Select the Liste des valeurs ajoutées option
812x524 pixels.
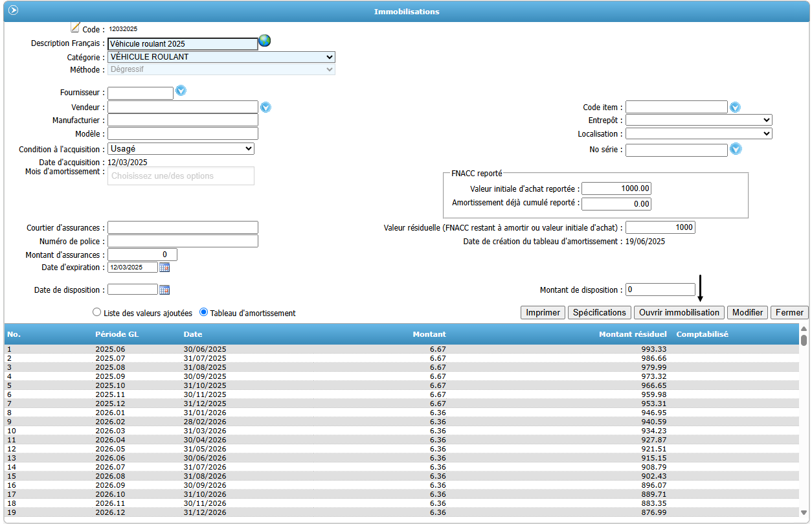pyautogui.click(x=97, y=312)
